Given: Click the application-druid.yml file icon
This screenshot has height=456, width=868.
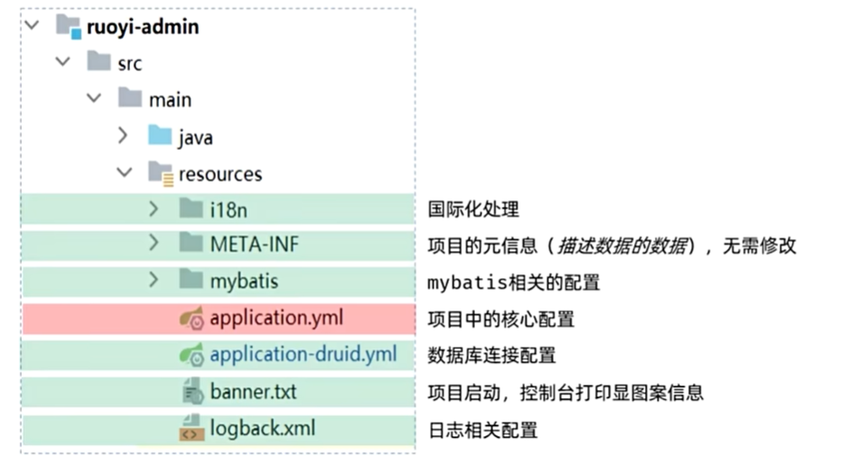Looking at the screenshot, I should point(191,354).
